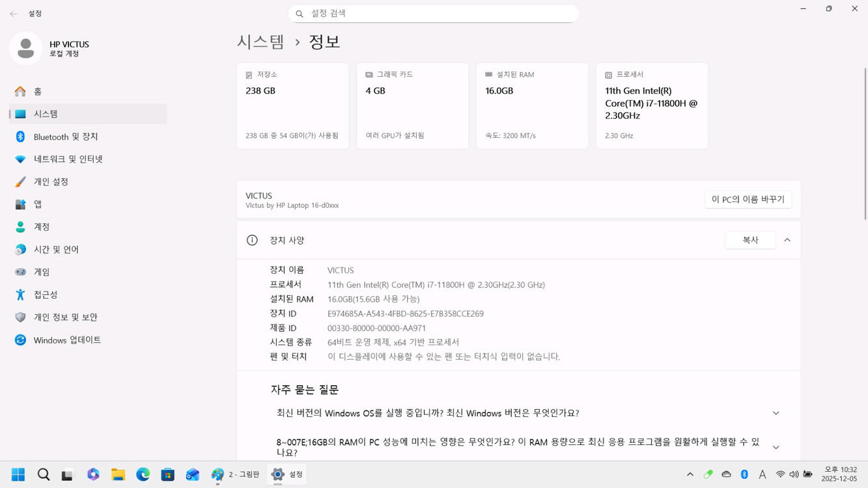Click the 이 PC의 이름 바꾸기 button

[748, 199]
